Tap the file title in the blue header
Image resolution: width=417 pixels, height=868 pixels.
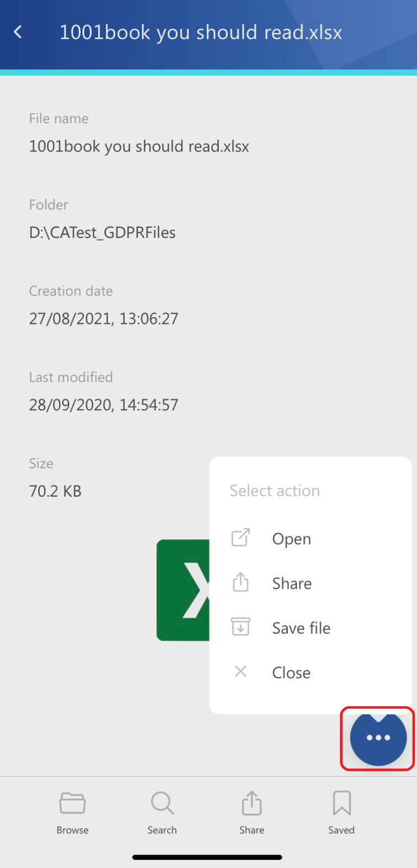pyautogui.click(x=201, y=33)
